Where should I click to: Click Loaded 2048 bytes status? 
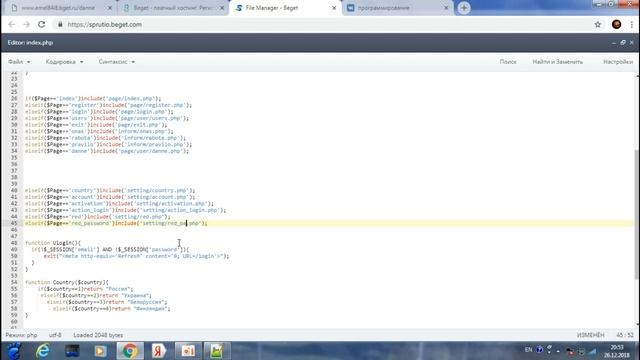pos(98,335)
